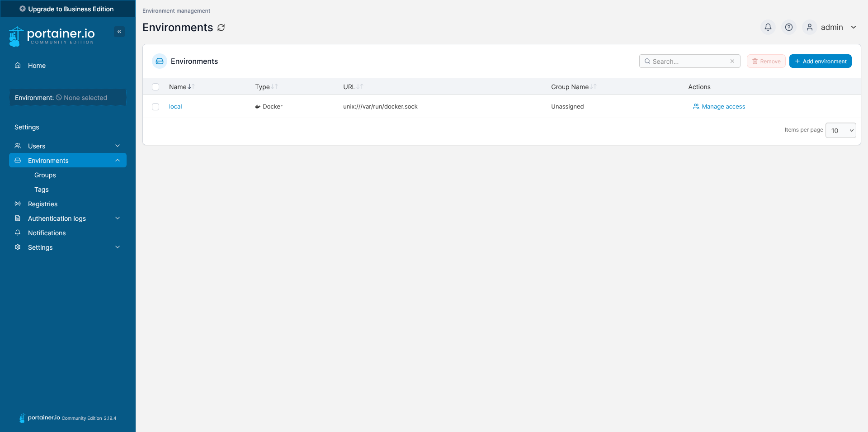The width and height of the screenshot is (868, 432).
Task: Collapse the sidebar with double-chevron button
Action: click(x=119, y=32)
